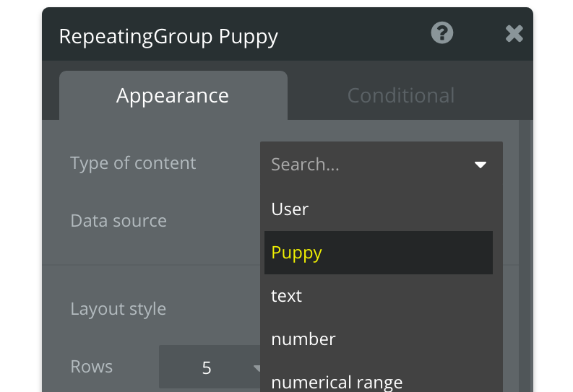The image size is (573, 392).
Task: Switch to the Conditional tab
Action: (400, 95)
